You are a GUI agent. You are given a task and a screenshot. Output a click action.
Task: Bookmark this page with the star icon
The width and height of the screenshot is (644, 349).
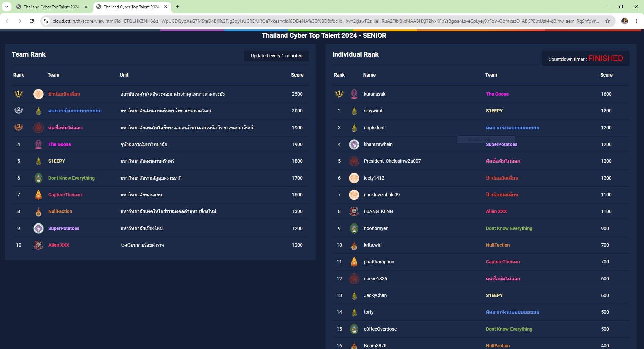click(607, 21)
